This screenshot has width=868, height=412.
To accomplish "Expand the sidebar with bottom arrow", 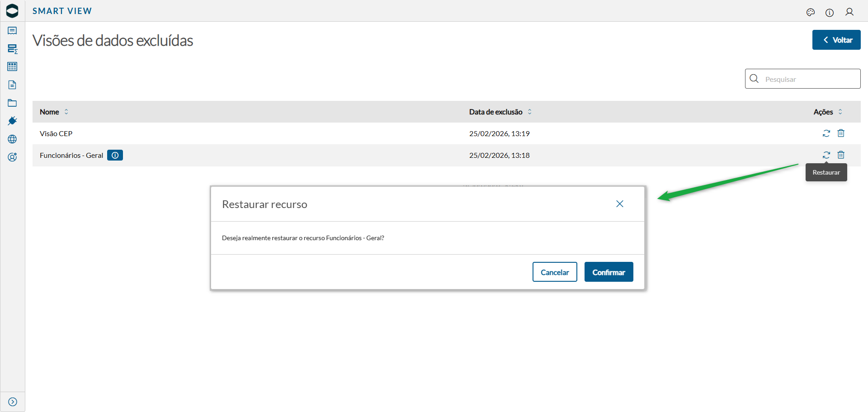I will (x=13, y=402).
